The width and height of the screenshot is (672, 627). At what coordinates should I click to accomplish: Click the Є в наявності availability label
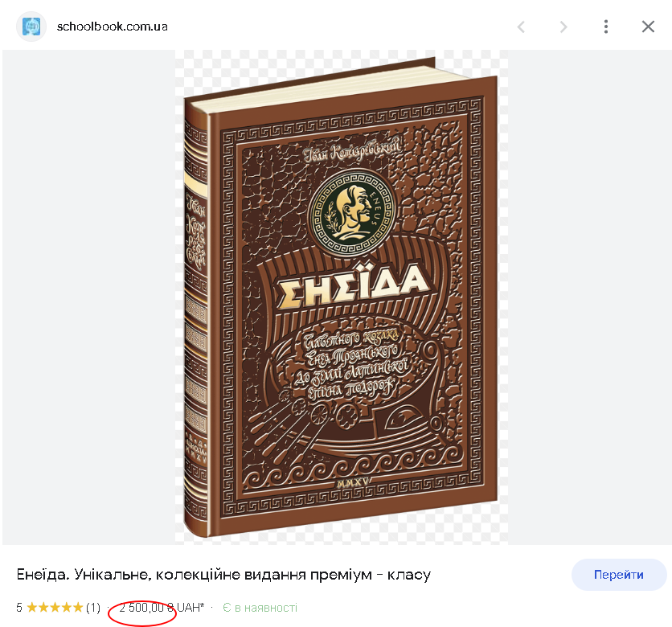point(260,608)
